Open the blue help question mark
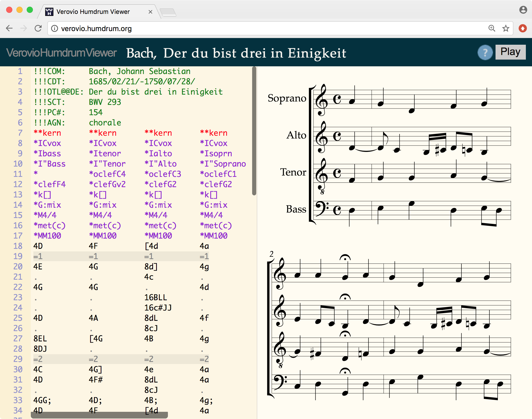 pyautogui.click(x=485, y=52)
